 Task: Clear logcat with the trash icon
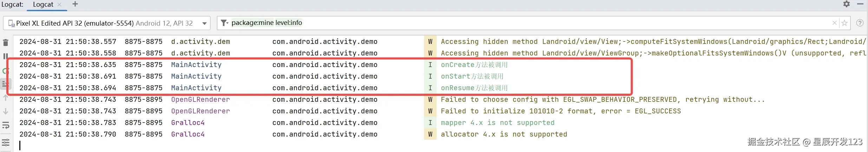(6, 43)
